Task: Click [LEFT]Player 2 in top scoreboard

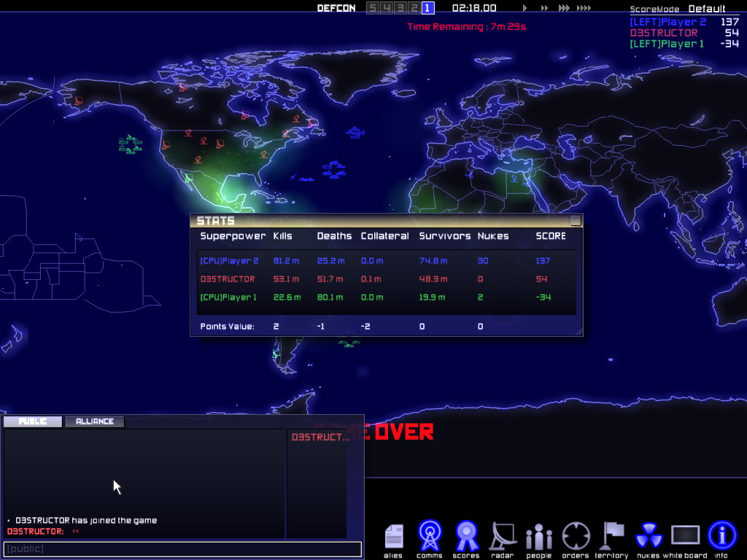Action: [x=668, y=22]
